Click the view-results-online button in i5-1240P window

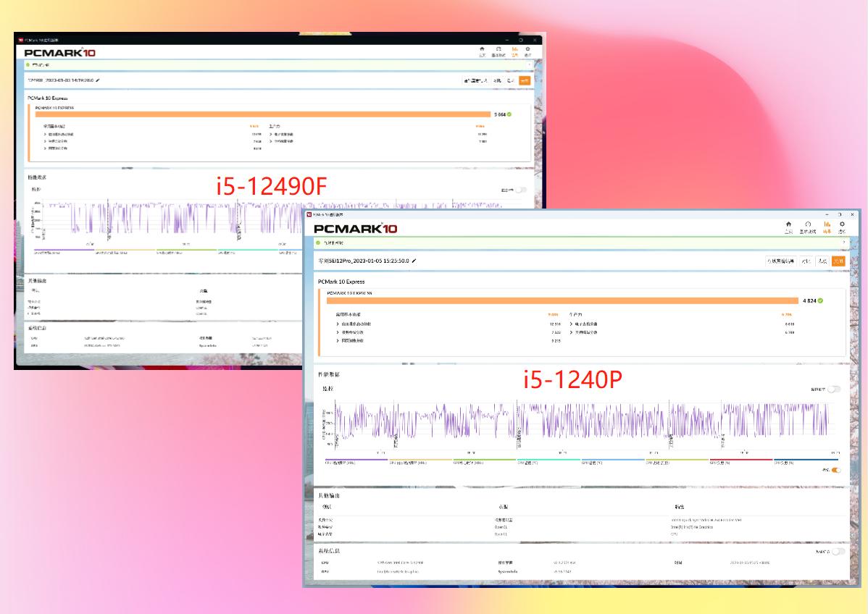tap(780, 261)
